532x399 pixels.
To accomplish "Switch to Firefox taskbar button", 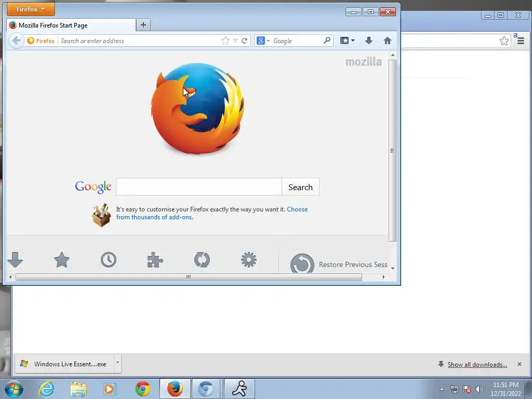I will 175,389.
